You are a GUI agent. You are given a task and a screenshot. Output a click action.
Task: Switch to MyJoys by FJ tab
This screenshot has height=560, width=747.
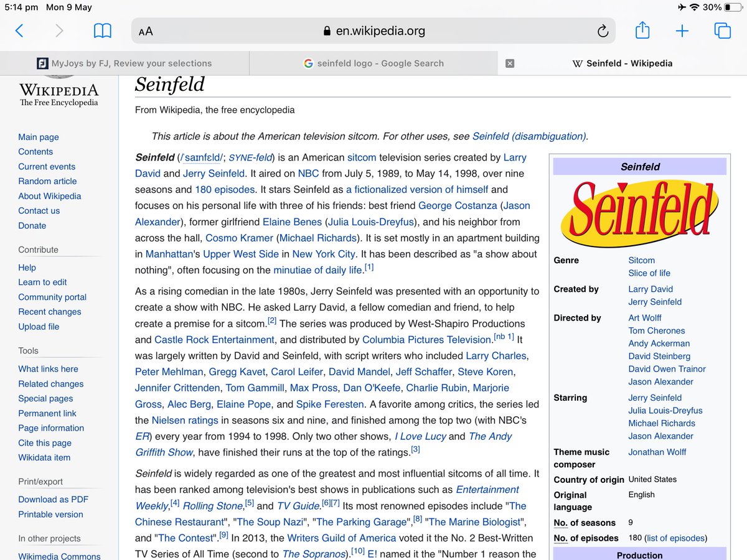click(125, 63)
